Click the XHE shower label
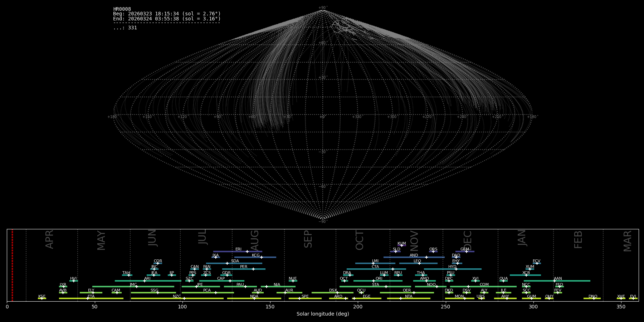This screenshot has width=644, height=322. [621, 297]
